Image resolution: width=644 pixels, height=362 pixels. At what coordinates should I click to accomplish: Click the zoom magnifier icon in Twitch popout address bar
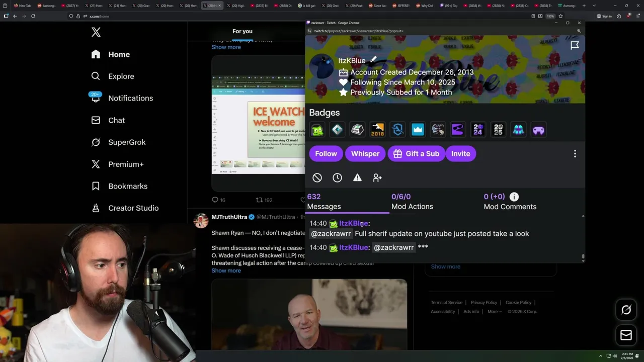coord(579,31)
